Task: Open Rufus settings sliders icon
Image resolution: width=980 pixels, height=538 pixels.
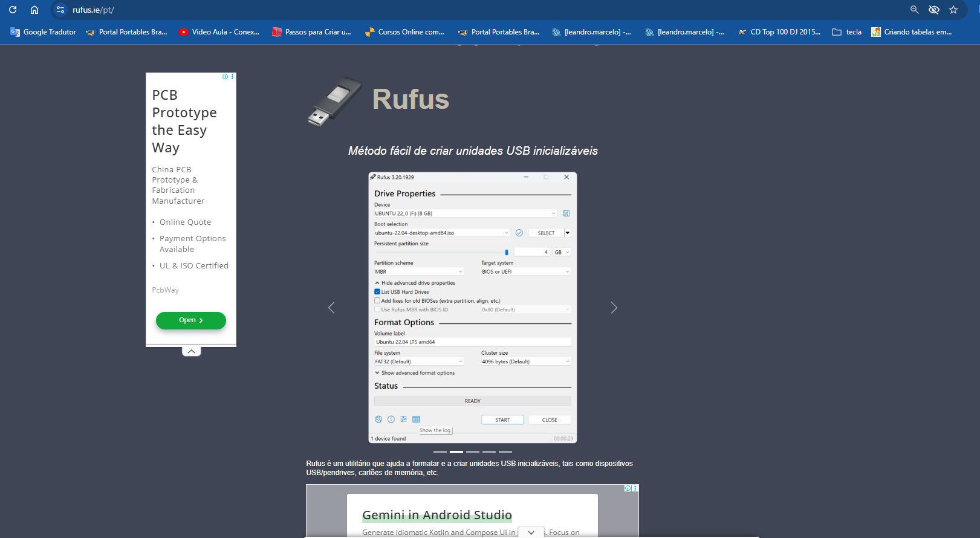Action: (x=404, y=420)
